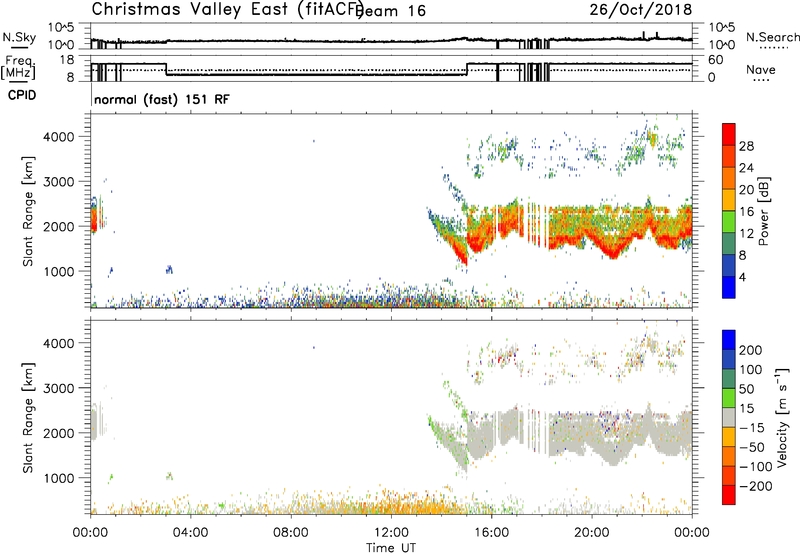The height and width of the screenshot is (554, 800).
Task: Click the velocity panel 'Slant Range [km]' label
Action: 28,418
